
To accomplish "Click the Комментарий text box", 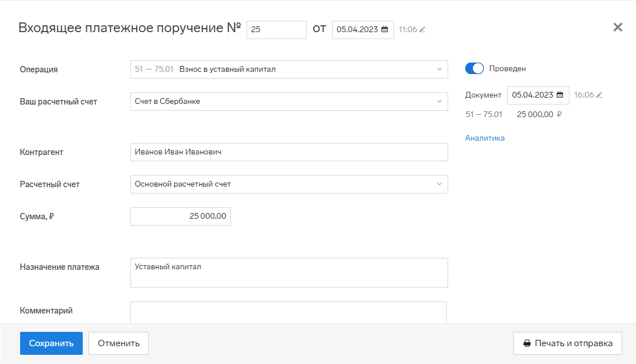I will point(288,312).
